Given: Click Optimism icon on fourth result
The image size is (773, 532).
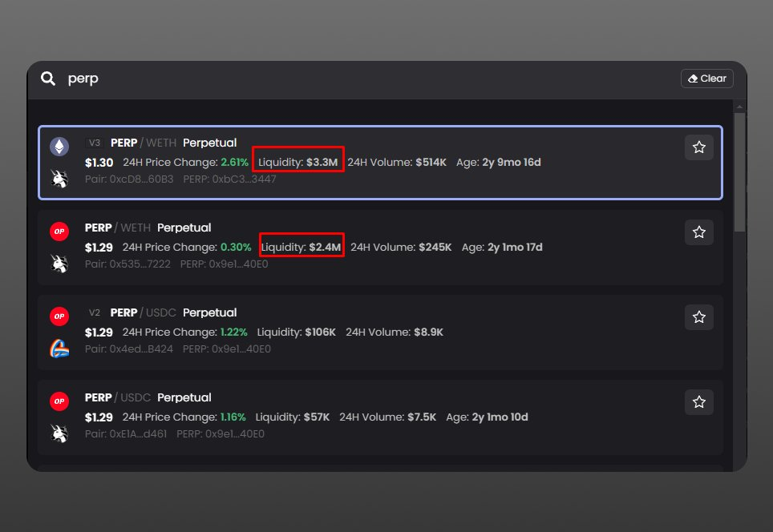Looking at the screenshot, I should coord(59,401).
